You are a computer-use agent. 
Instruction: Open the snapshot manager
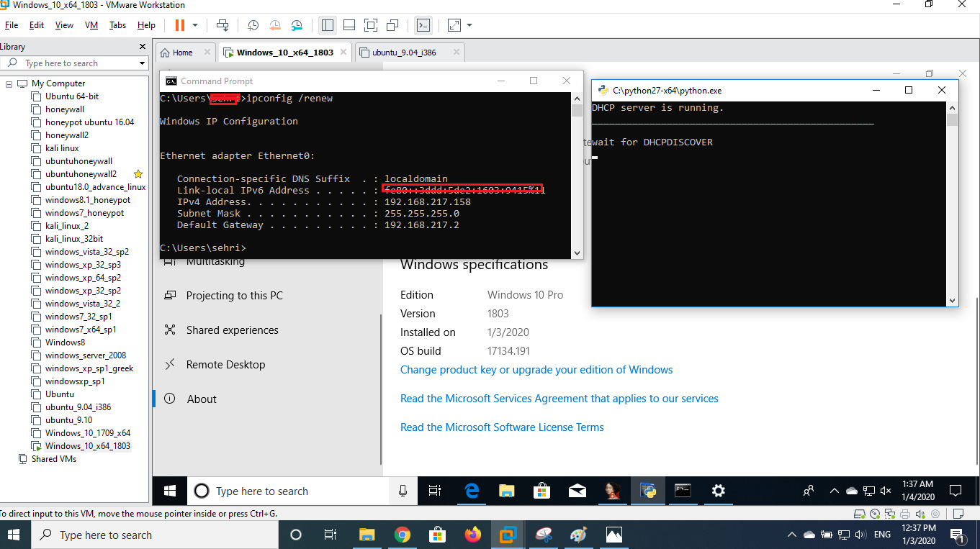pos(297,25)
